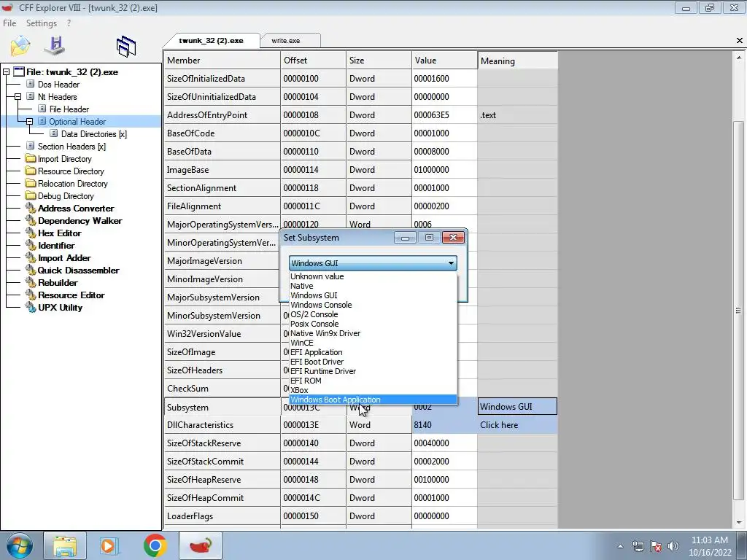This screenshot has height=560, width=747.
Task: Collapse the Nt Headers tree node
Action: 18,97
